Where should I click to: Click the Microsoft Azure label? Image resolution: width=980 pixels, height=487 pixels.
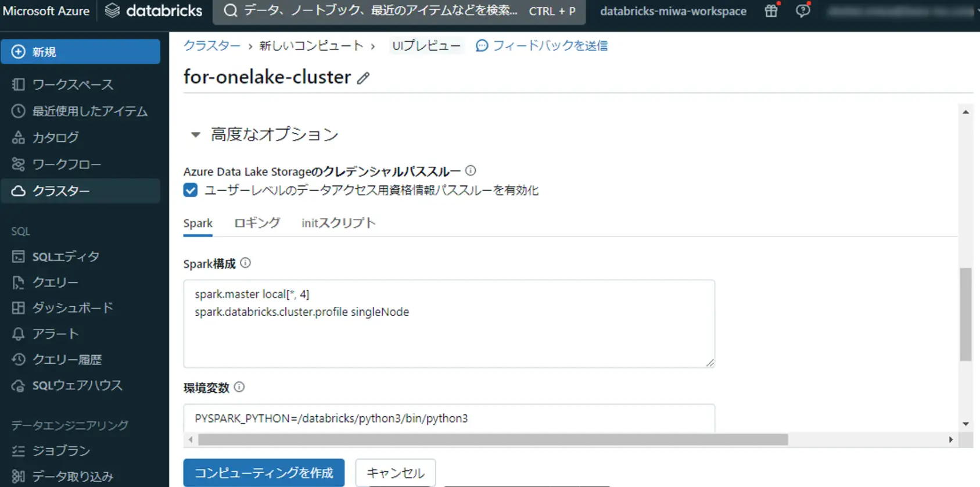(46, 11)
